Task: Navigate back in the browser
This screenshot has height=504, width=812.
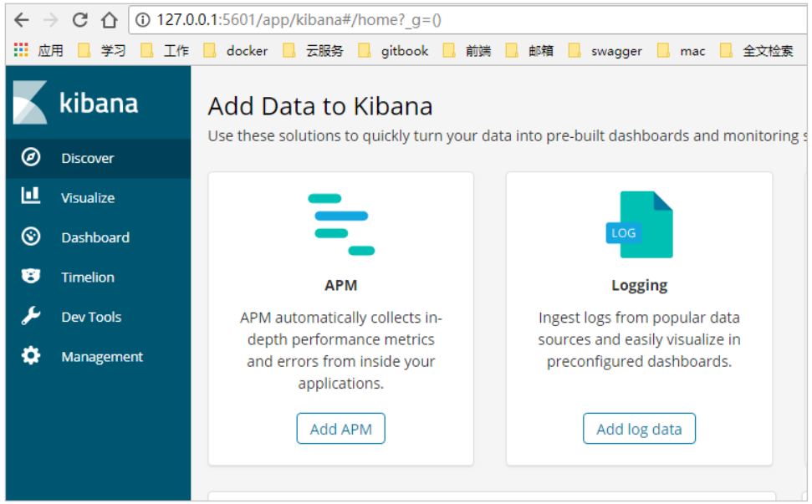Action: tap(22, 20)
